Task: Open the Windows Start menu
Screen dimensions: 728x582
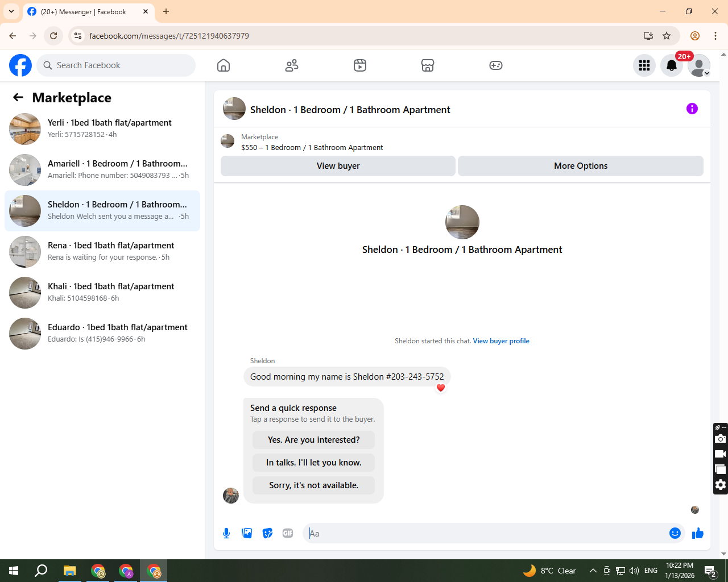Action: pos(14,571)
